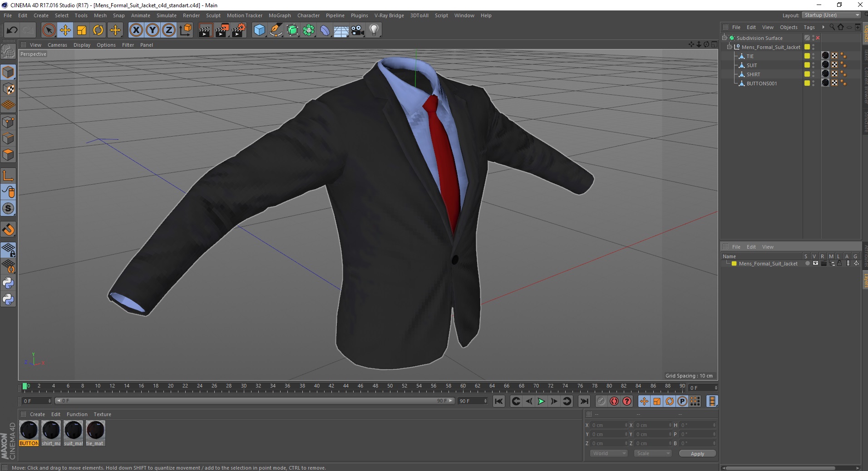868x471 pixels.
Task: Select BUTTONS001 object in Object Manager
Action: [x=761, y=83]
